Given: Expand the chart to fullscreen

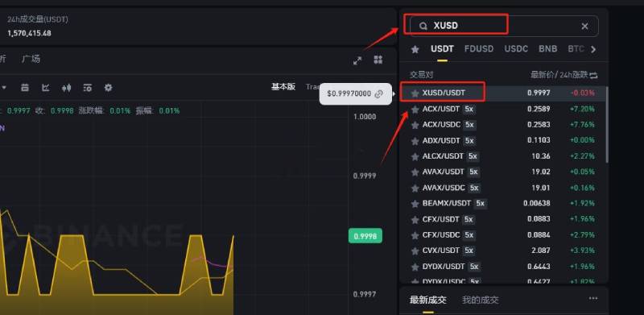Looking at the screenshot, I should [x=357, y=60].
